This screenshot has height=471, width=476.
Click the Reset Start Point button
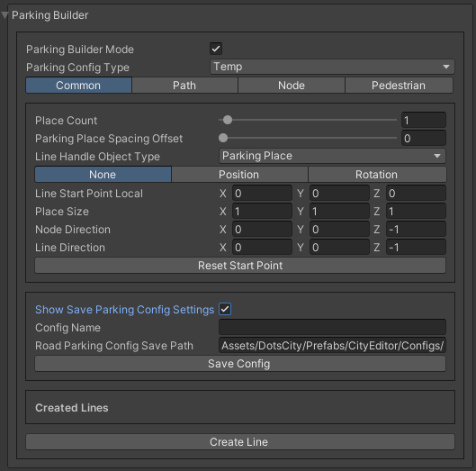click(240, 266)
